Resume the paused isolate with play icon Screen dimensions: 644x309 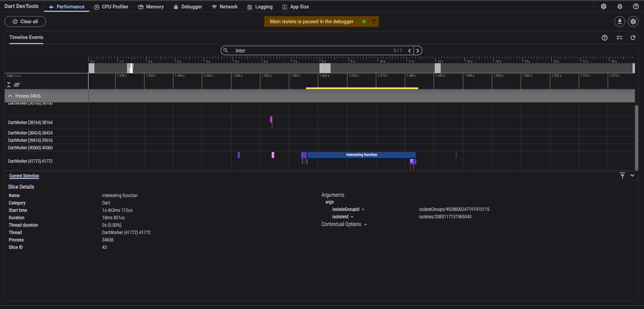coord(364,22)
